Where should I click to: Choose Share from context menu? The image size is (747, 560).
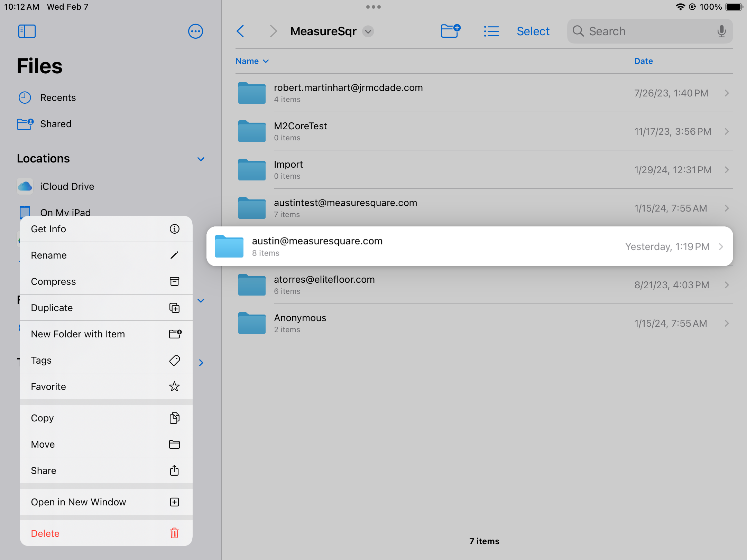(106, 470)
